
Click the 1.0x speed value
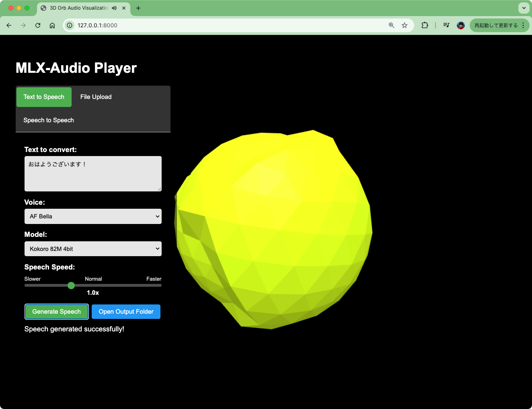[93, 293]
